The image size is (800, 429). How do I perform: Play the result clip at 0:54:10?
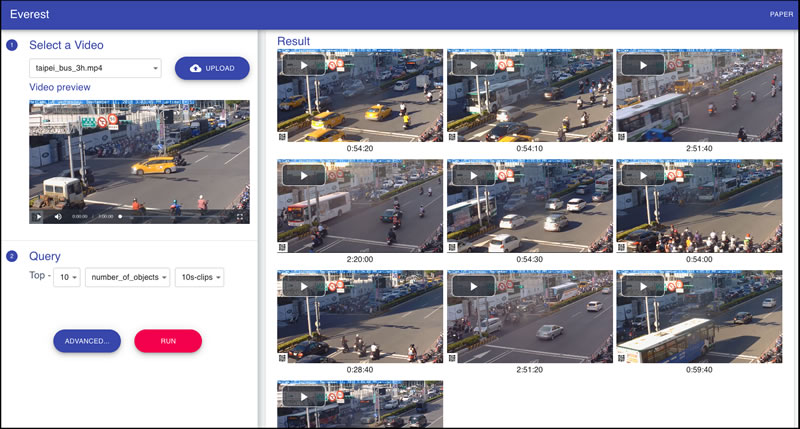coord(473,66)
